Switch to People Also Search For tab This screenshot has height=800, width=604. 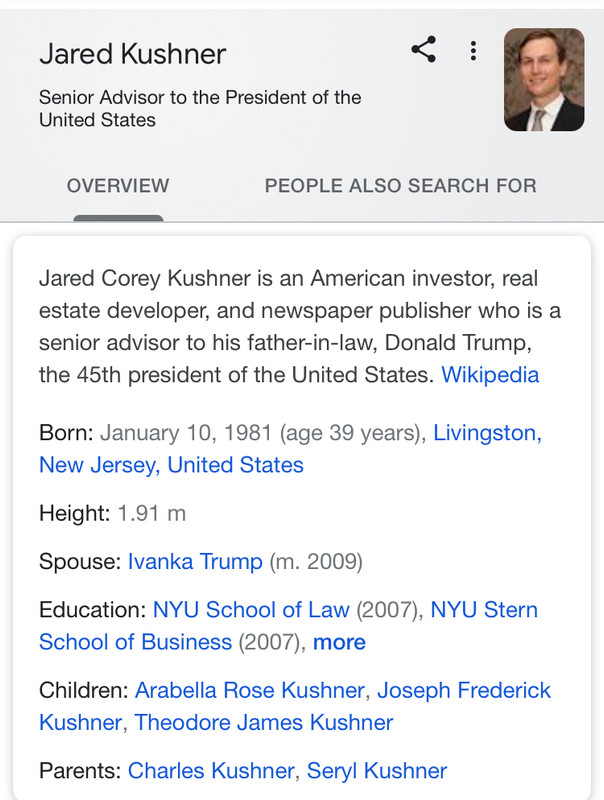400,186
